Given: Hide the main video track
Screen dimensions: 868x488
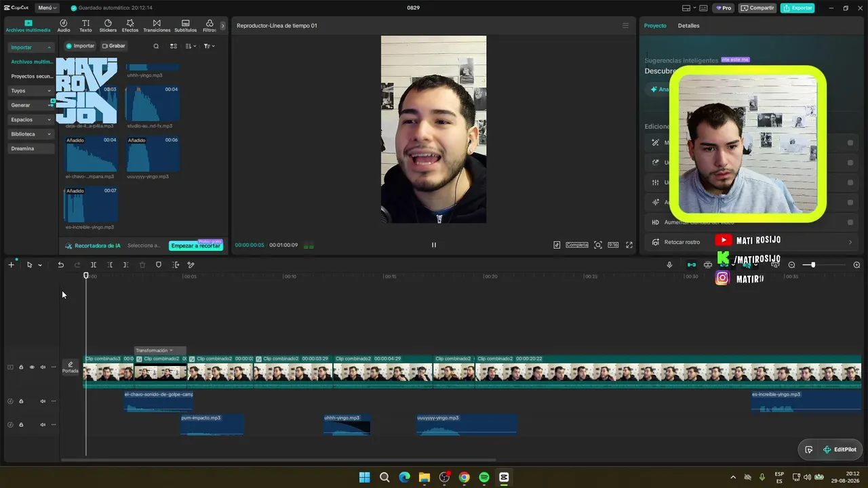Looking at the screenshot, I should (32, 367).
